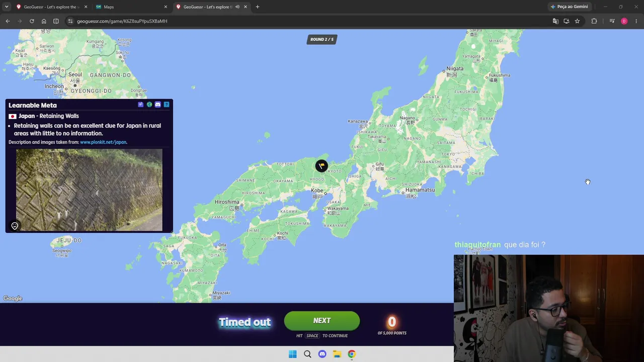Open File Explorer from the taskbar

click(x=337, y=354)
